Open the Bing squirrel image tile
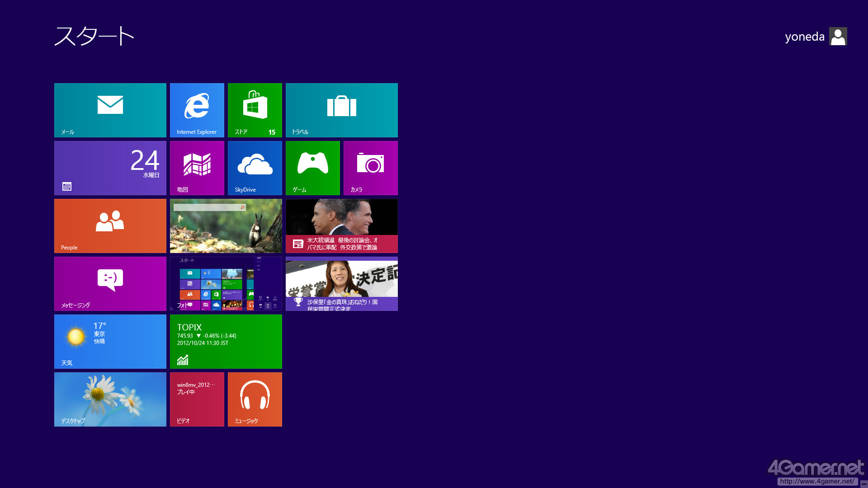The image size is (868, 488). click(226, 225)
